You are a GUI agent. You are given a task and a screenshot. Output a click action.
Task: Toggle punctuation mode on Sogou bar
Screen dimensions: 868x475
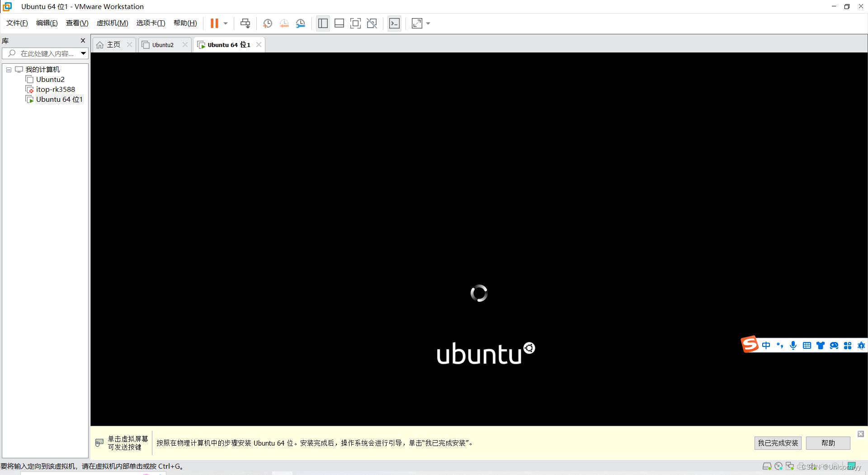click(780, 346)
